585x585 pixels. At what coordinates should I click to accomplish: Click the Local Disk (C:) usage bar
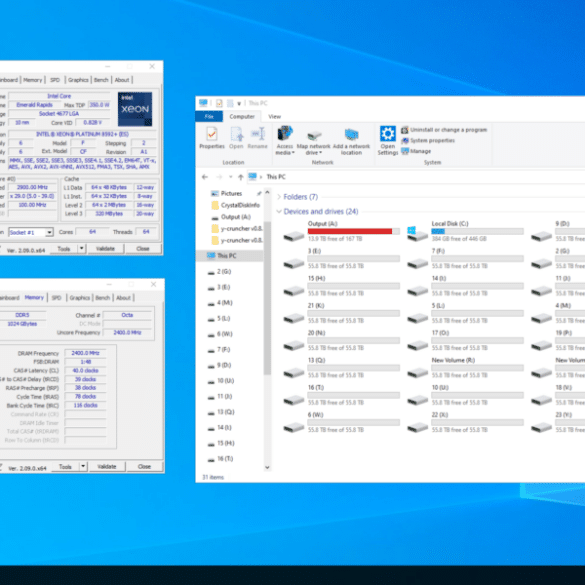477,231
